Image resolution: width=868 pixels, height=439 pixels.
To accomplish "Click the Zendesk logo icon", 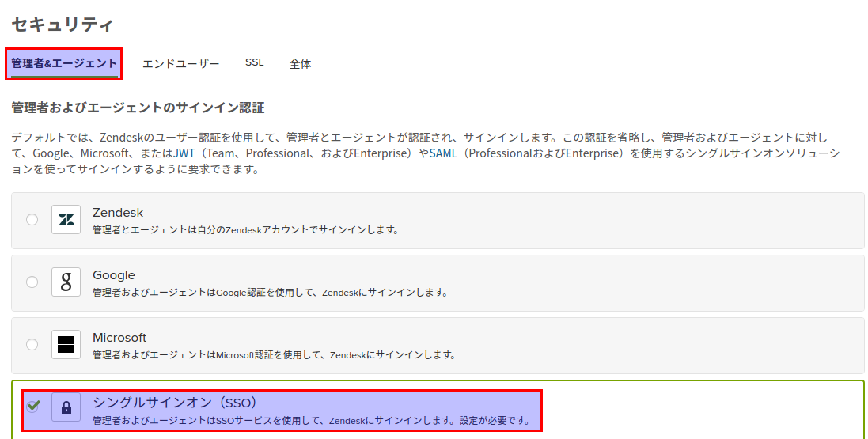I will coord(66,219).
